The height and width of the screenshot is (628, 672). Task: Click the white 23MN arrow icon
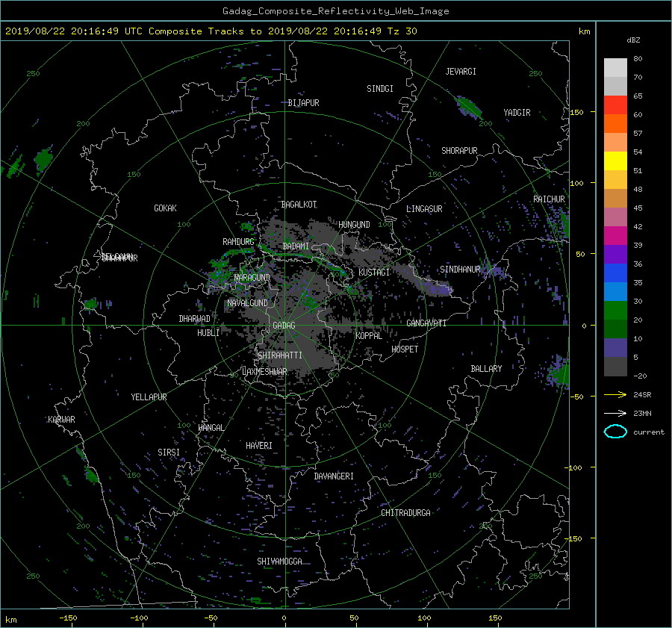tap(615, 413)
